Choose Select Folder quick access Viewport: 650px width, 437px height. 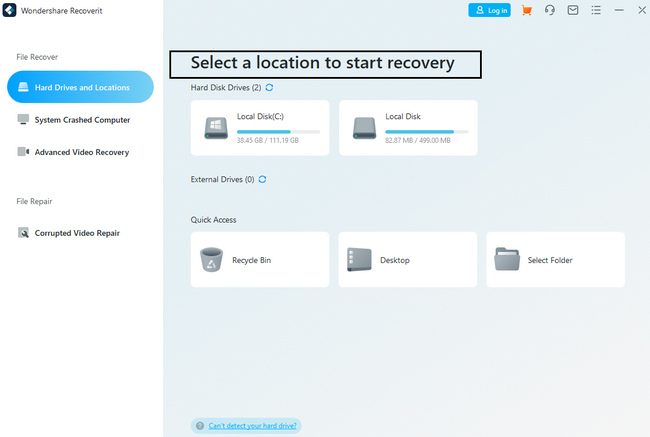click(555, 260)
